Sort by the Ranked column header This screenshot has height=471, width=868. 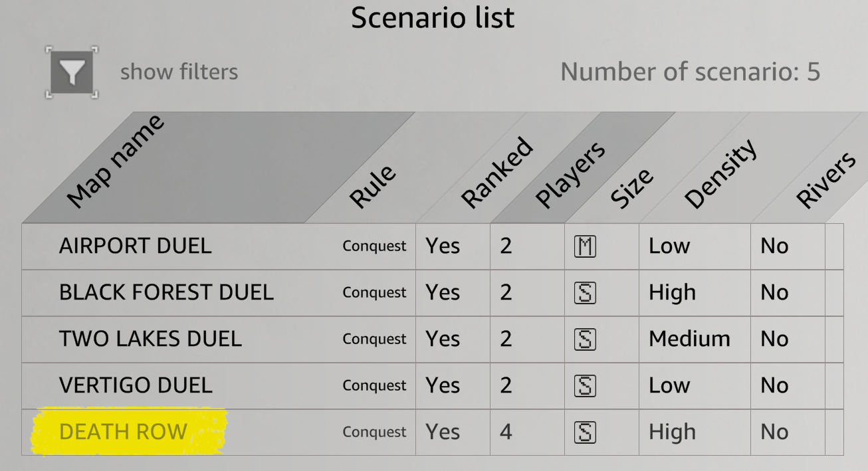497,173
